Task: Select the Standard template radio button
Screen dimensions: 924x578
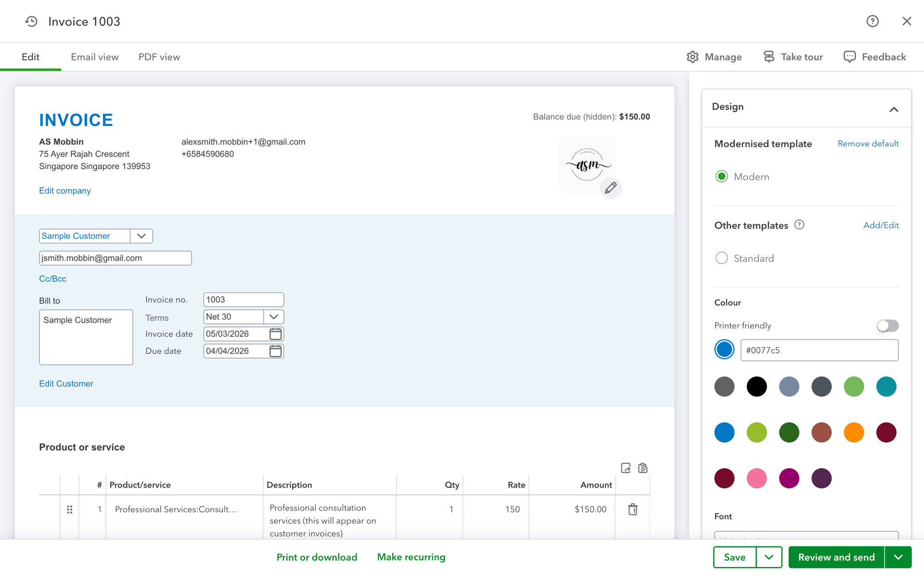Action: tap(721, 258)
